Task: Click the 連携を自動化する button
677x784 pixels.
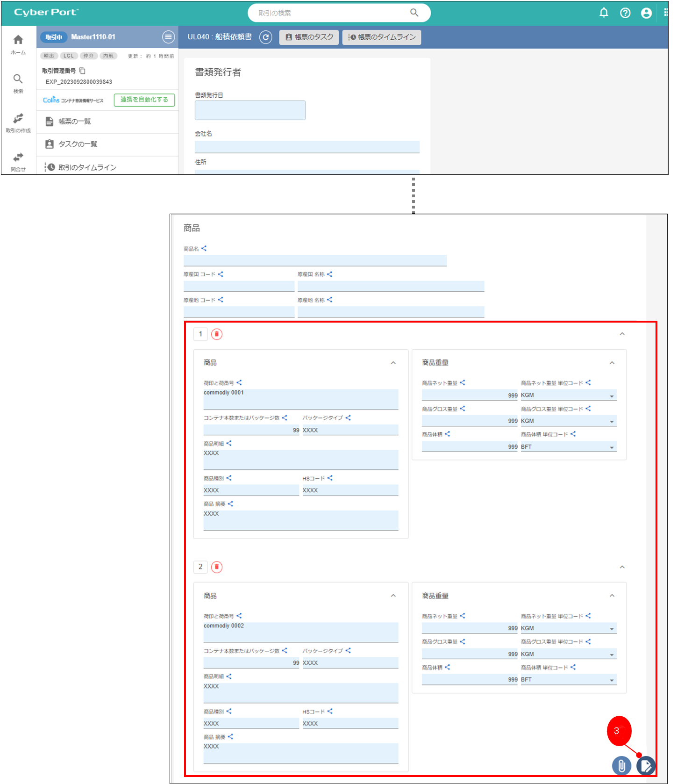Action: (x=144, y=100)
